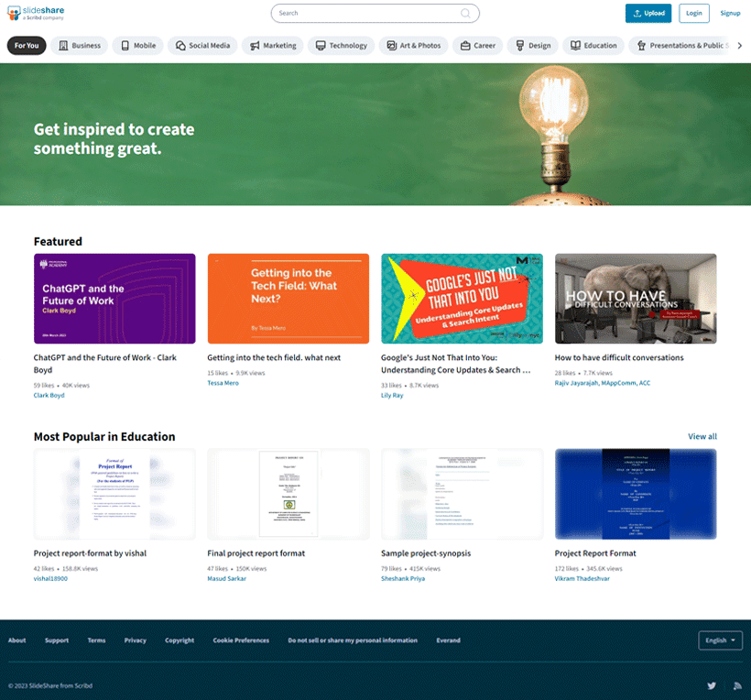Screen dimensions: 751x700
Task: Open author Masud Sarkar's profile
Action: [x=226, y=579]
